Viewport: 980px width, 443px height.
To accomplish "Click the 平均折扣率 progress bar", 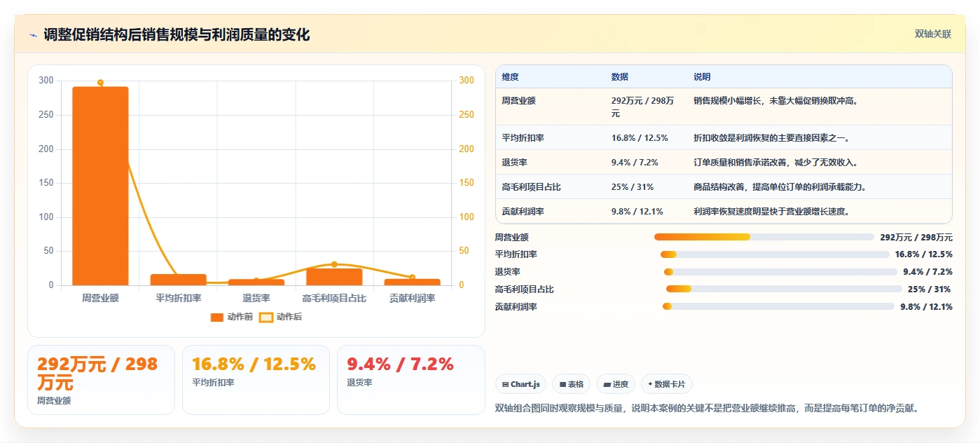I will coord(775,254).
